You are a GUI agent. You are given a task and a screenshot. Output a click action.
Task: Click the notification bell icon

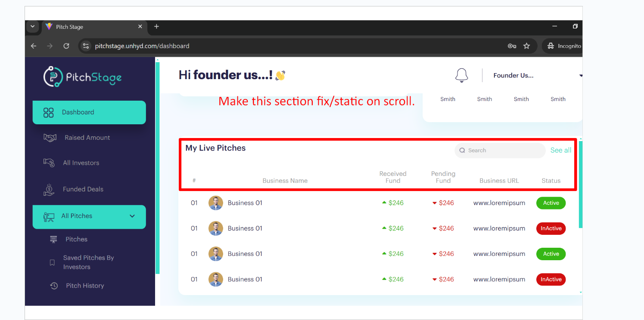(461, 75)
